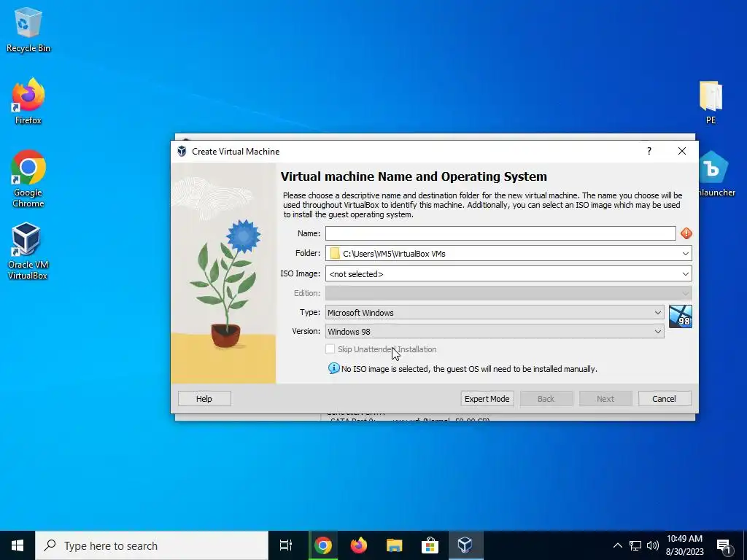Screen dimensions: 747x560
Task: Open File Explorer from the taskbar
Action: [394, 545]
